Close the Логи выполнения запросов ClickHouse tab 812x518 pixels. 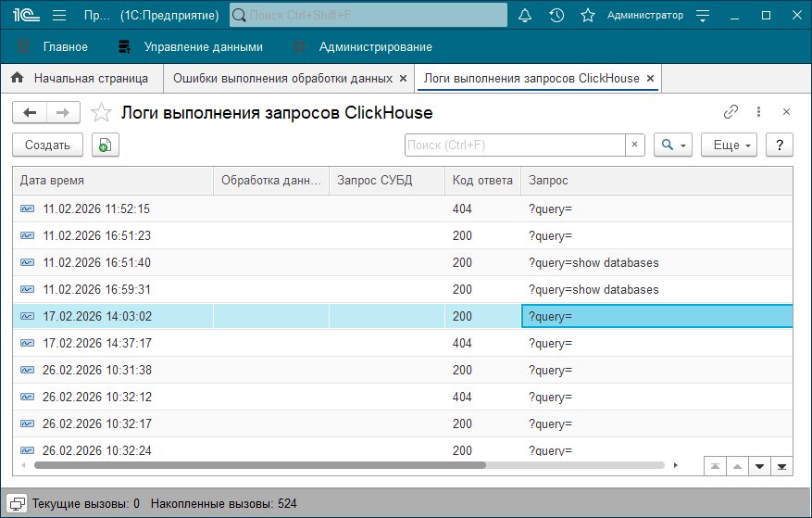(650, 78)
